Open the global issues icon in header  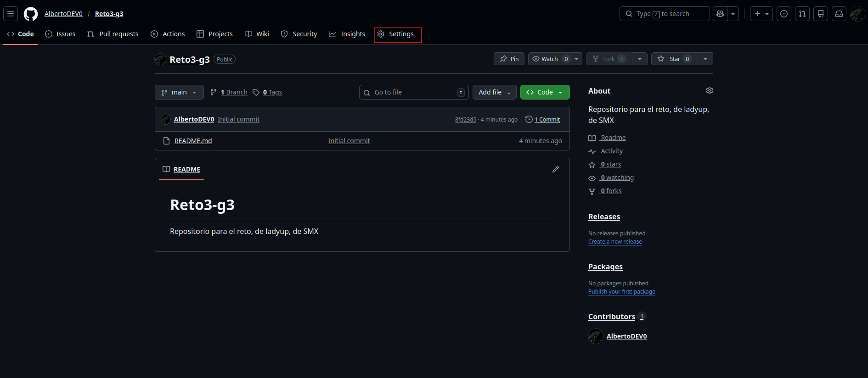(x=784, y=14)
